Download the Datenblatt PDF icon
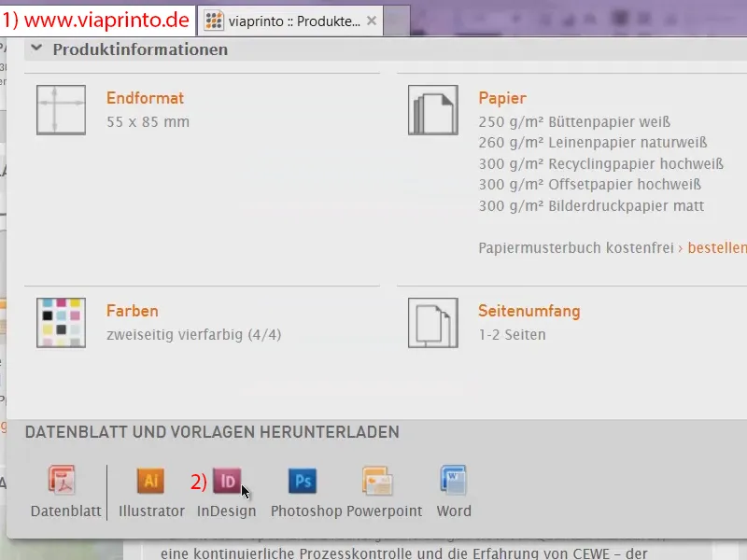Viewport: 747px width, 560px height. point(62,480)
